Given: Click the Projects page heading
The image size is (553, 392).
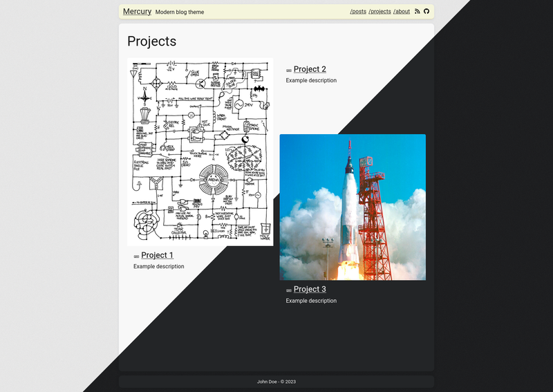Looking at the screenshot, I should pyautogui.click(x=151, y=41).
